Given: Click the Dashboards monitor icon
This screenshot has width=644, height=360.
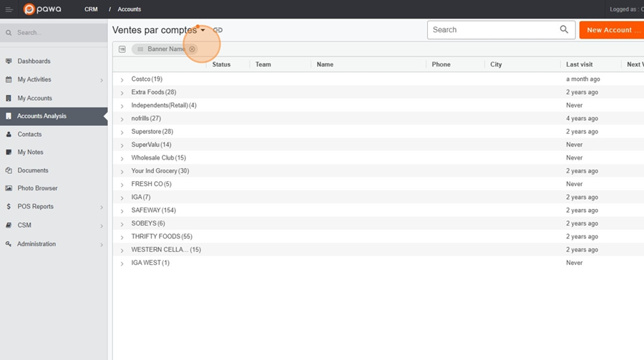Looking at the screenshot, I should pos(9,61).
